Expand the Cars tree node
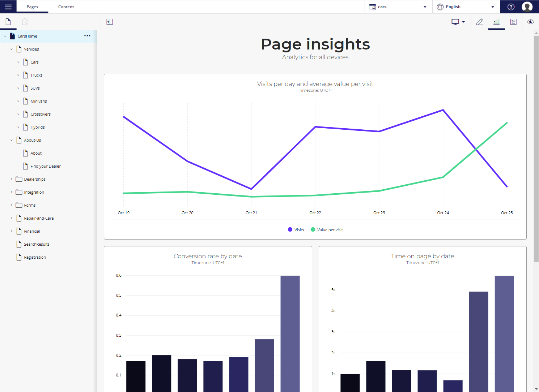The image size is (539, 392). 18,62
